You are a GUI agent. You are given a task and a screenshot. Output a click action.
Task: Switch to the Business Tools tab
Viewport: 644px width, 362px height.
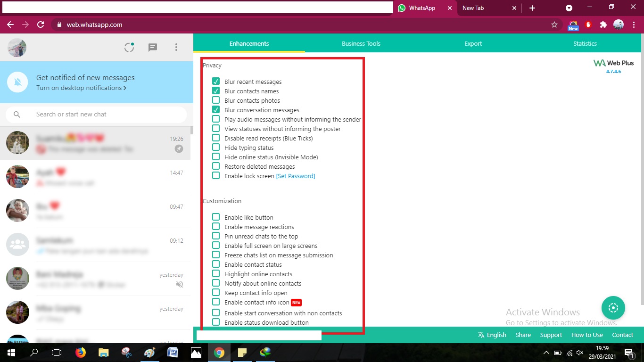pos(361,43)
